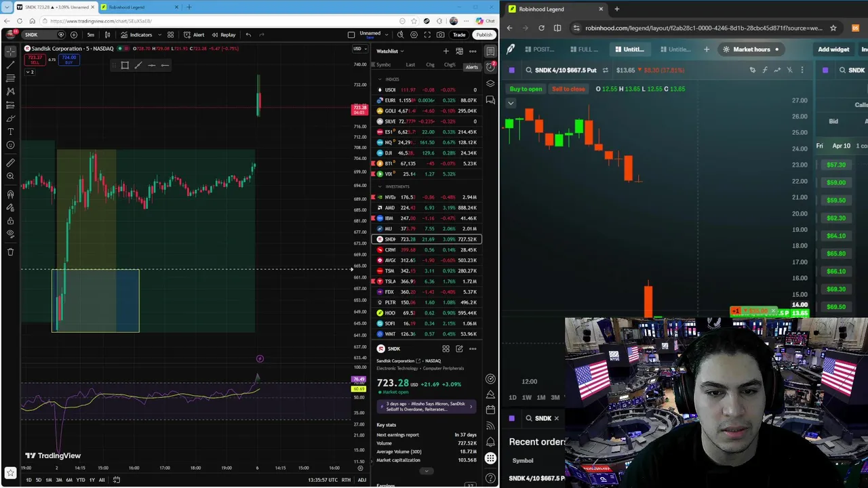Image resolution: width=868 pixels, height=488 pixels.
Task: Open the Indicators dropdown arrow
Action: pyautogui.click(x=159, y=35)
